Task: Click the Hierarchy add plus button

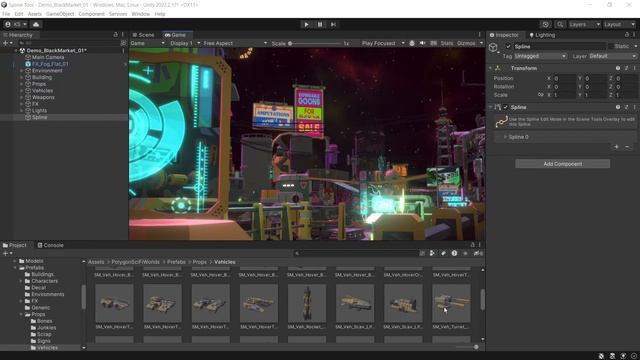Action: 7,43
